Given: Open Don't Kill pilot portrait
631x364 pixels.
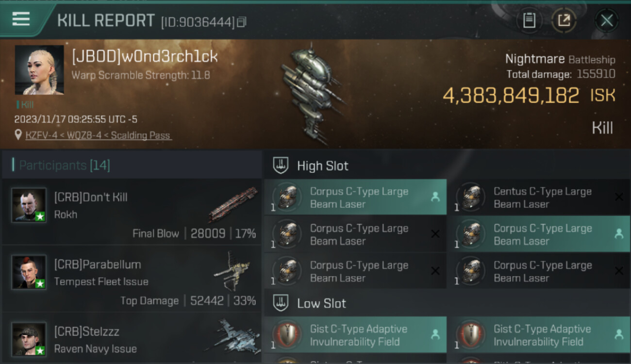Looking at the screenshot, I should [x=29, y=205].
